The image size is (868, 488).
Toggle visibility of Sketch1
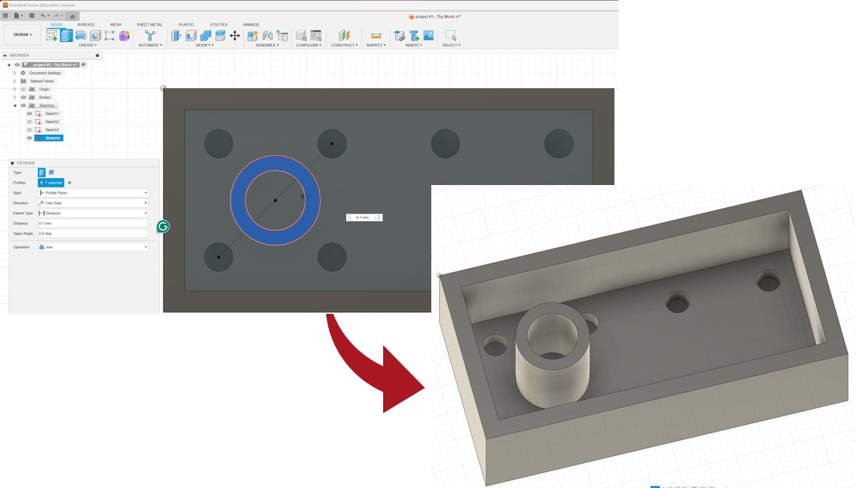(29, 114)
